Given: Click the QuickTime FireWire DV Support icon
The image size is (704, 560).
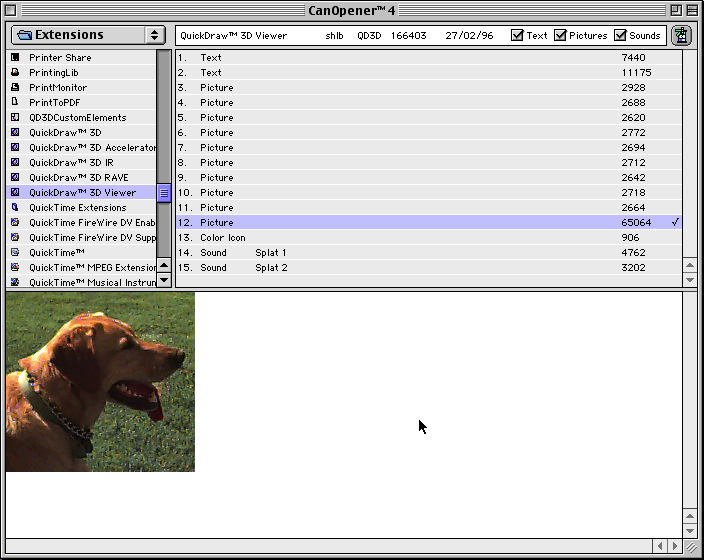Looking at the screenshot, I should click(x=15, y=237).
